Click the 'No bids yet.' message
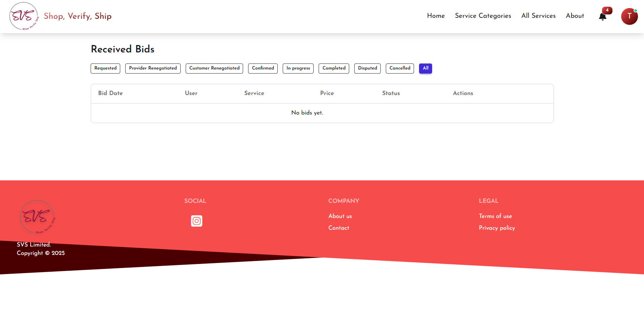 point(307,113)
